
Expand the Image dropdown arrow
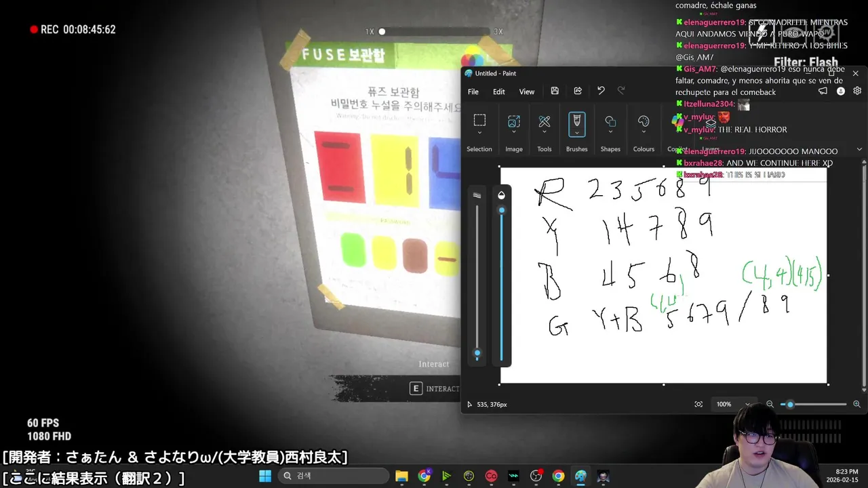[513, 133]
